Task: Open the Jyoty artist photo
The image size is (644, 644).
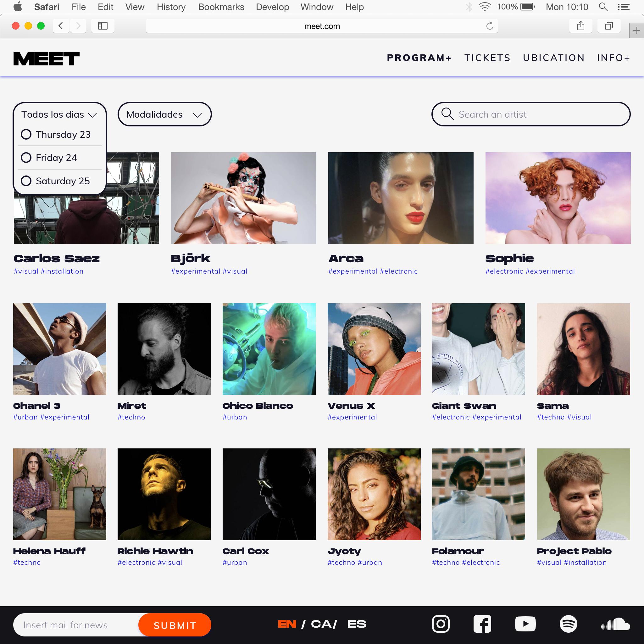Action: pyautogui.click(x=374, y=494)
